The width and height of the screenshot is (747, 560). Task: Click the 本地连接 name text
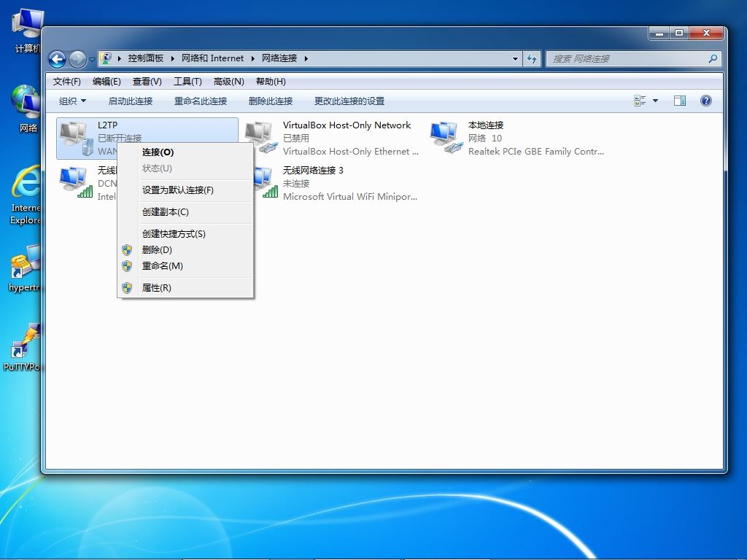tap(485, 125)
